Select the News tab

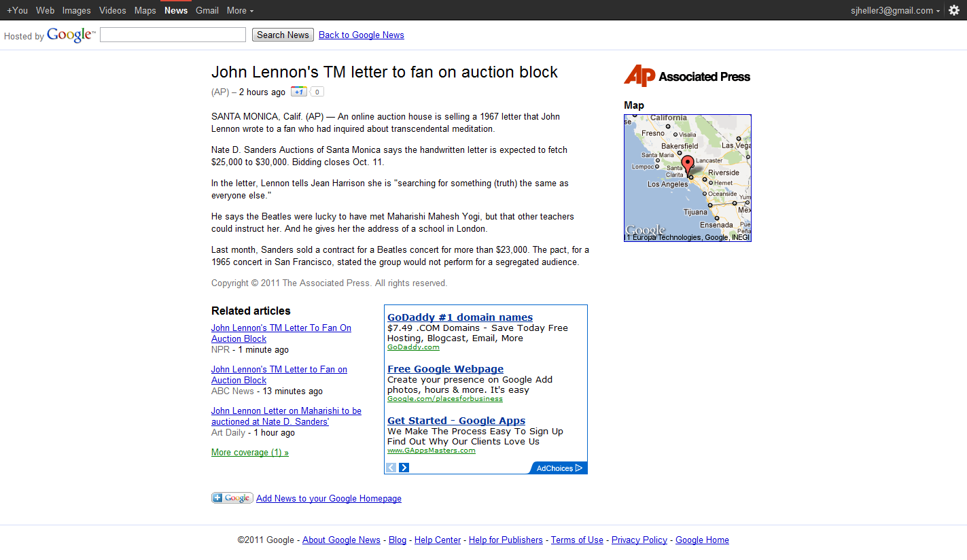[176, 10]
